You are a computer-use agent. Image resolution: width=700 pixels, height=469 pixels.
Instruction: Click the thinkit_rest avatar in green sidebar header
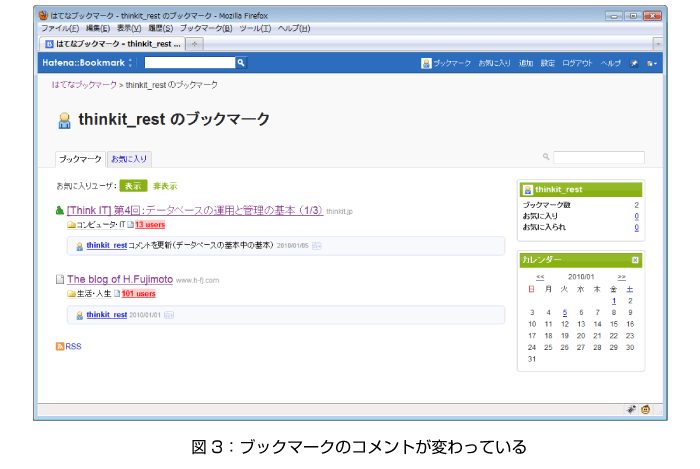click(528, 190)
